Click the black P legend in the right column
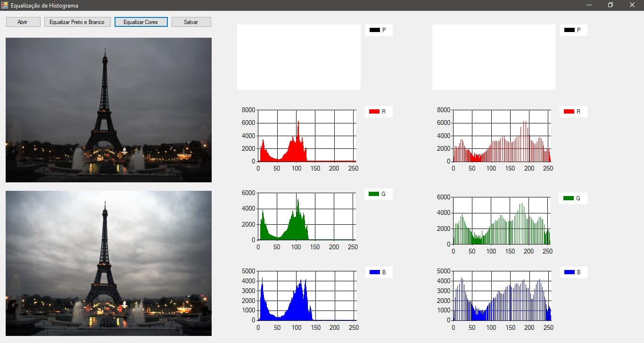The height and width of the screenshot is (343, 644). point(573,30)
